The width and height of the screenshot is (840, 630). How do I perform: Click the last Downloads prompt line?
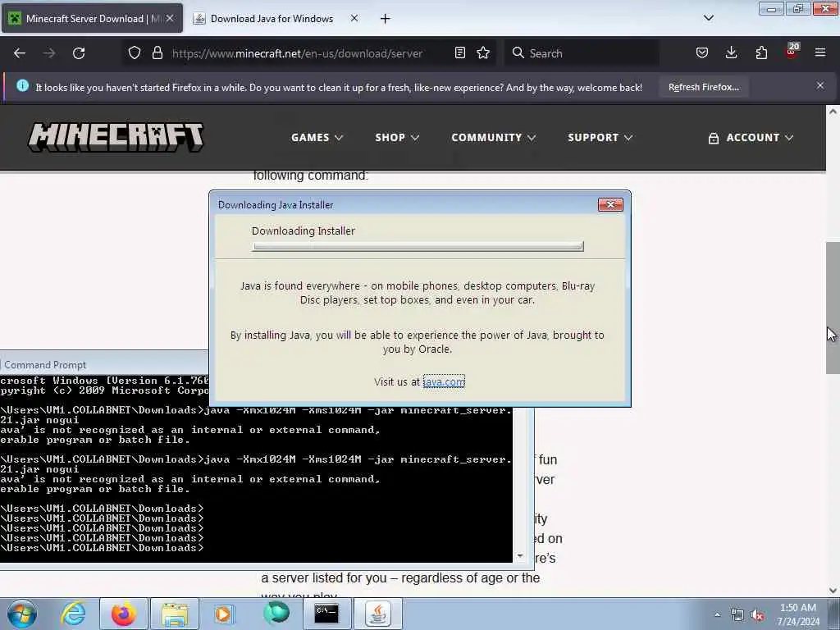point(102,548)
